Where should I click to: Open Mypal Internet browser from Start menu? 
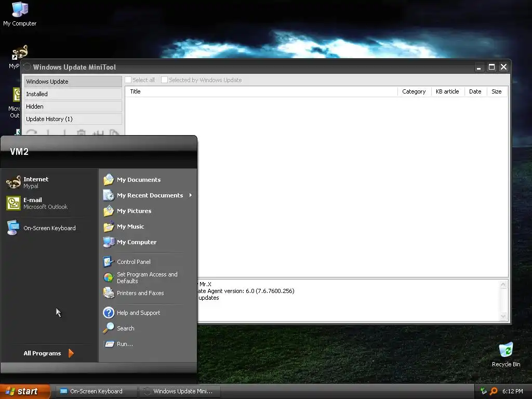49,182
